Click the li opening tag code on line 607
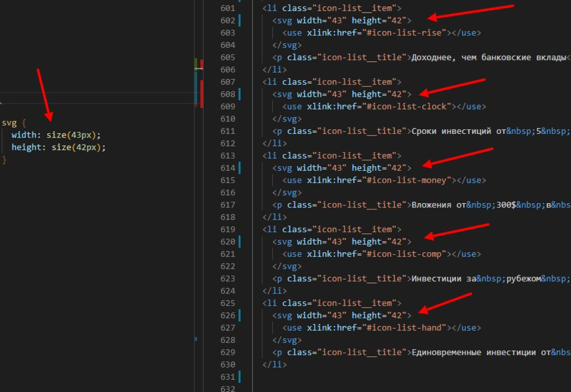This screenshot has width=571, height=392. click(332, 82)
